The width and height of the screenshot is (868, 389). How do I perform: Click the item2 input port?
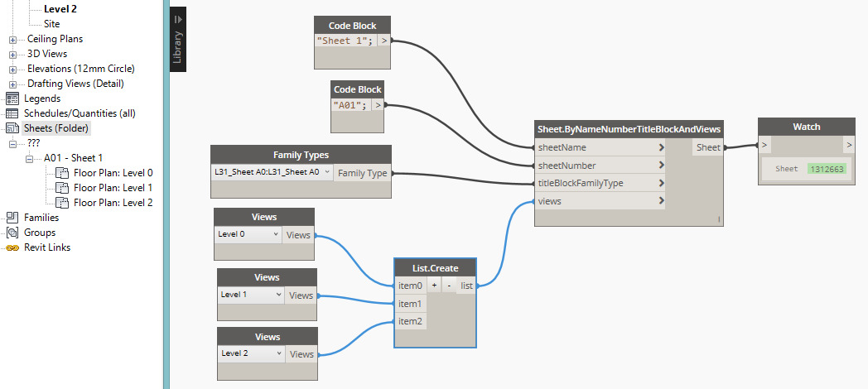tap(410, 321)
